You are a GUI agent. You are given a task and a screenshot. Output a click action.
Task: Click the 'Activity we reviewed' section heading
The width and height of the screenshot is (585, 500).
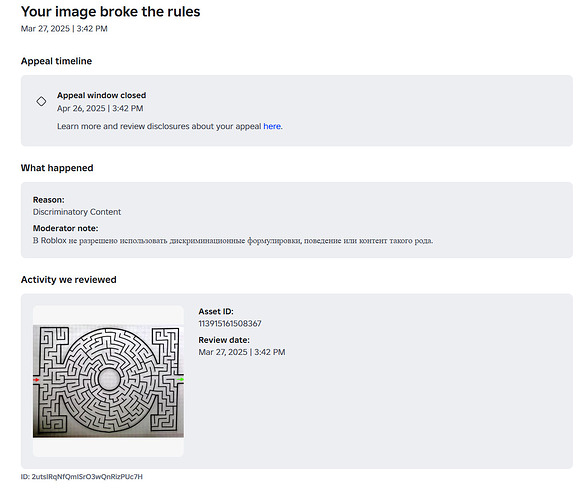[x=69, y=279]
